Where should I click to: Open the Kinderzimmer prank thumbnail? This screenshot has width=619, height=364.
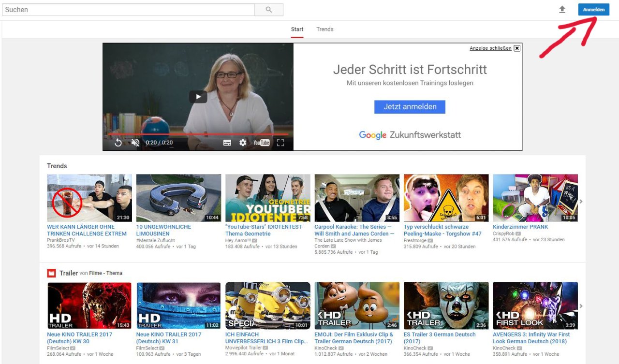535,198
